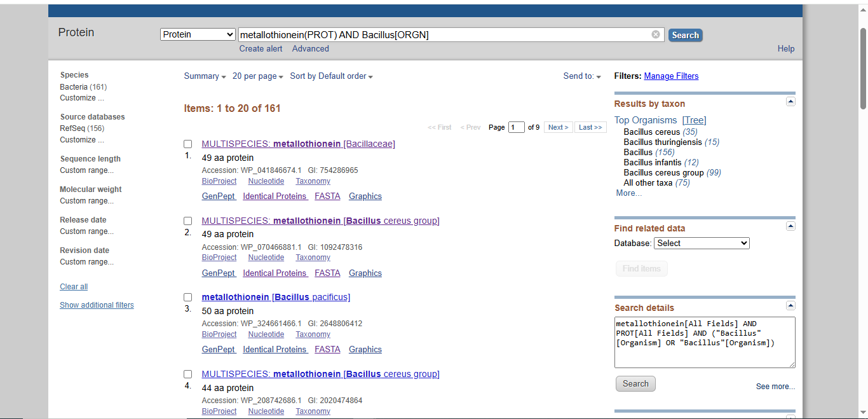Set Revision date custom range
This screenshot has width=868, height=419.
pyautogui.click(x=86, y=262)
